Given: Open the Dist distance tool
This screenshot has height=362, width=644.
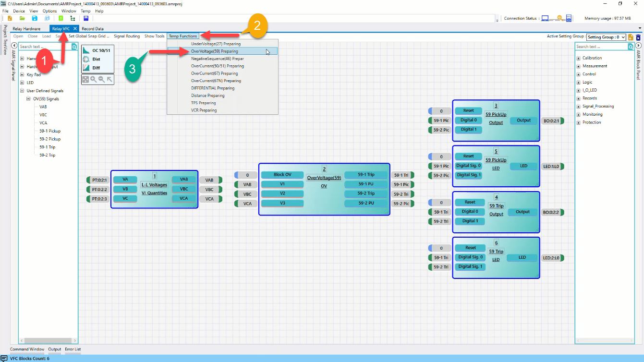Looking at the screenshot, I should 96,59.
